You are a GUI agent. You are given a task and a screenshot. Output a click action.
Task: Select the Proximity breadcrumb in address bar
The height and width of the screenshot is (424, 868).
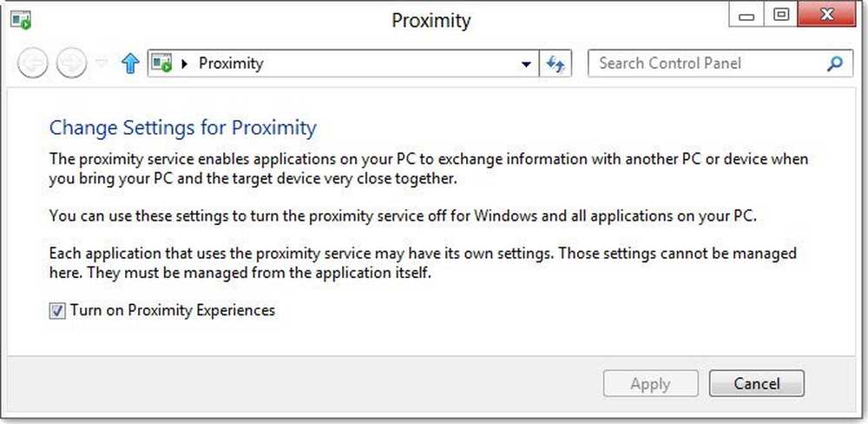(x=231, y=63)
